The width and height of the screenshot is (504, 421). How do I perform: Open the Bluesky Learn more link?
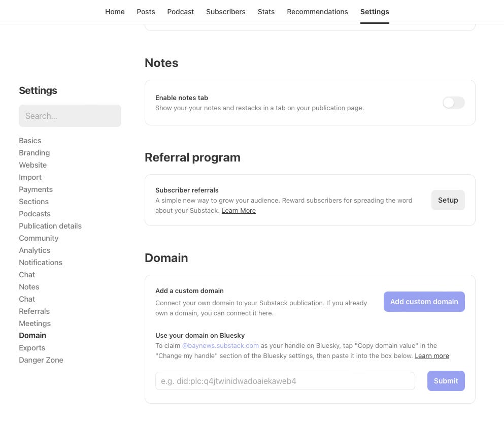click(432, 356)
